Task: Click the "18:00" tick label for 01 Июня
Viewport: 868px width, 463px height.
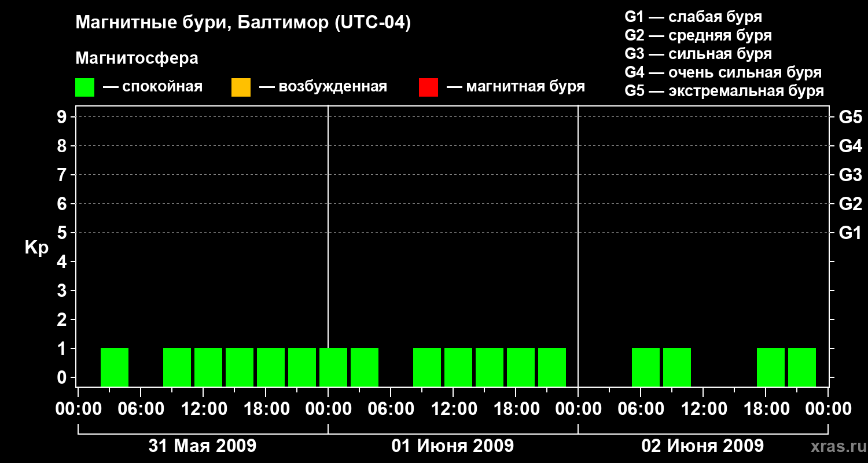Action: [516, 409]
